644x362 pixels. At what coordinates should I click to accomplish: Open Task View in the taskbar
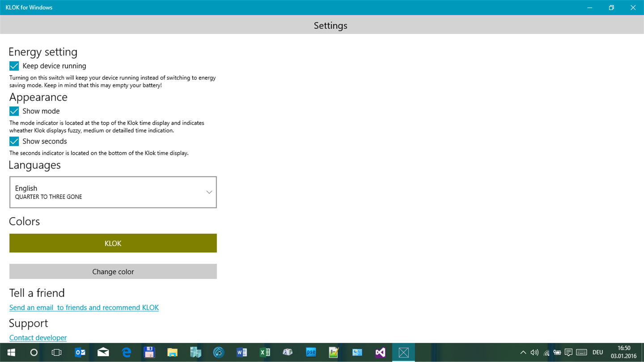click(57, 353)
